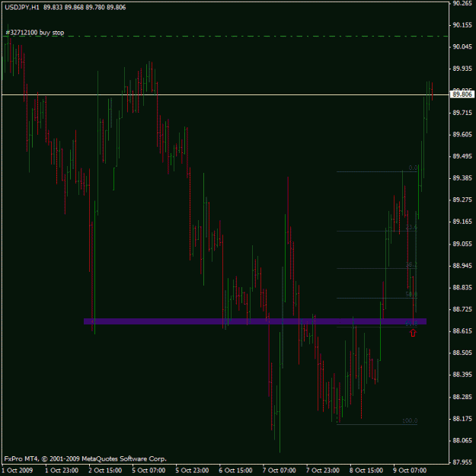This screenshot has height=476, width=476.
Task: Click the 88.725 price axis label
Action: click(462, 309)
